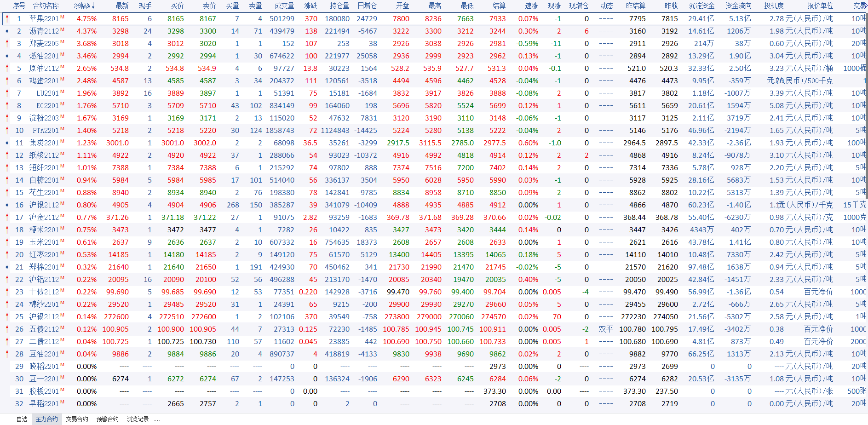This screenshot has width=868, height=425.
Task: Select contract 豆一2201
Action: pyautogui.click(x=44, y=379)
